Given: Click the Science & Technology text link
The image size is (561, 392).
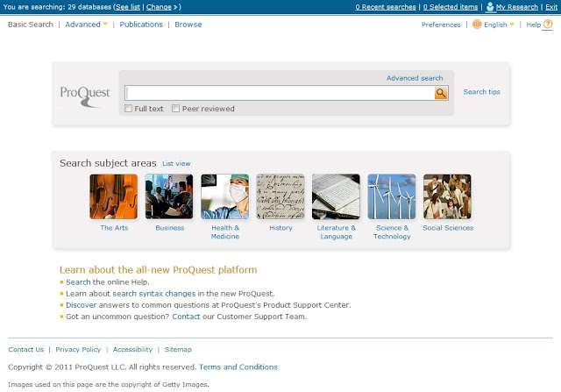Looking at the screenshot, I should pos(392,232).
